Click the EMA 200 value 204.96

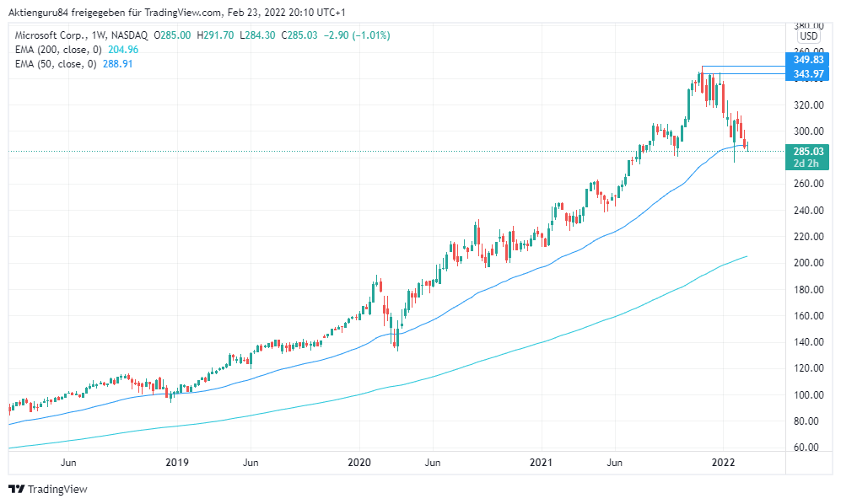[123, 50]
